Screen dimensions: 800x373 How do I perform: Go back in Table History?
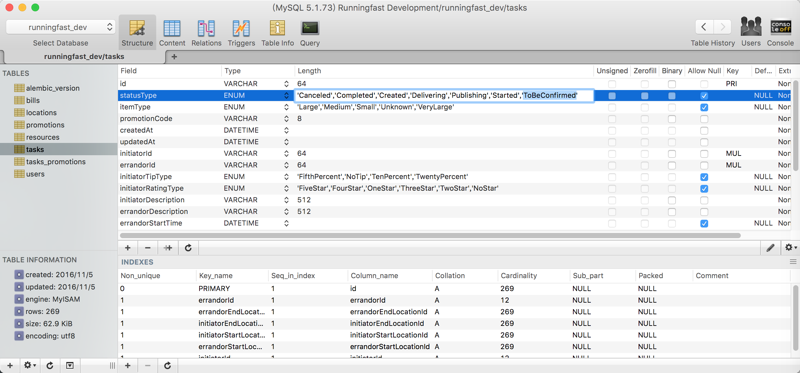(x=704, y=27)
